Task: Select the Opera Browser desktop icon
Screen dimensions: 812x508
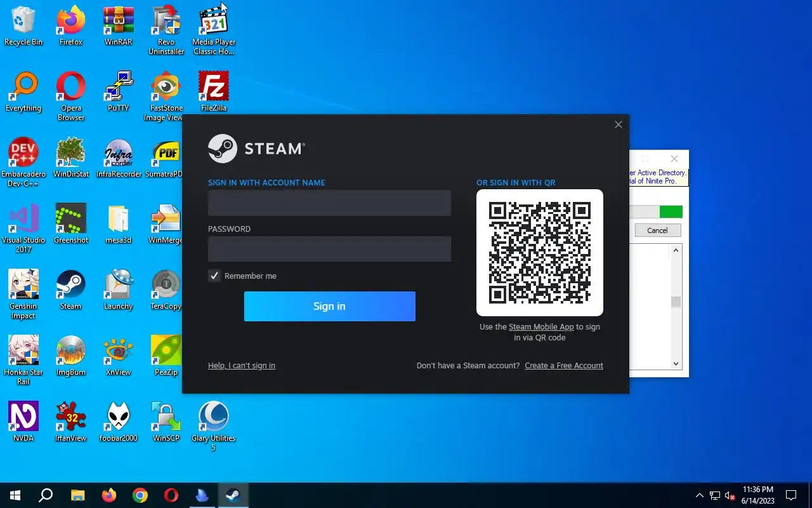Action: click(71, 96)
